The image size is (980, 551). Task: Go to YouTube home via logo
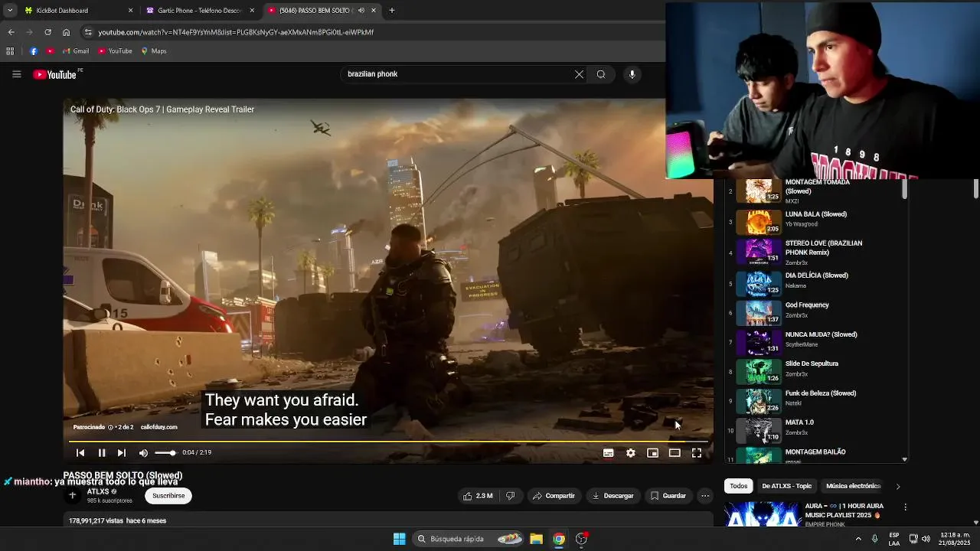click(x=55, y=74)
